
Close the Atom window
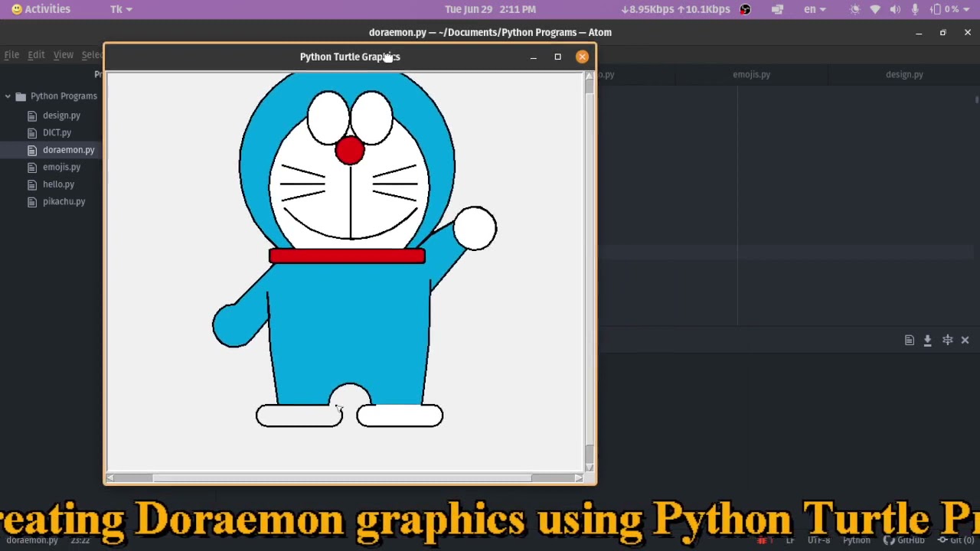point(968,33)
